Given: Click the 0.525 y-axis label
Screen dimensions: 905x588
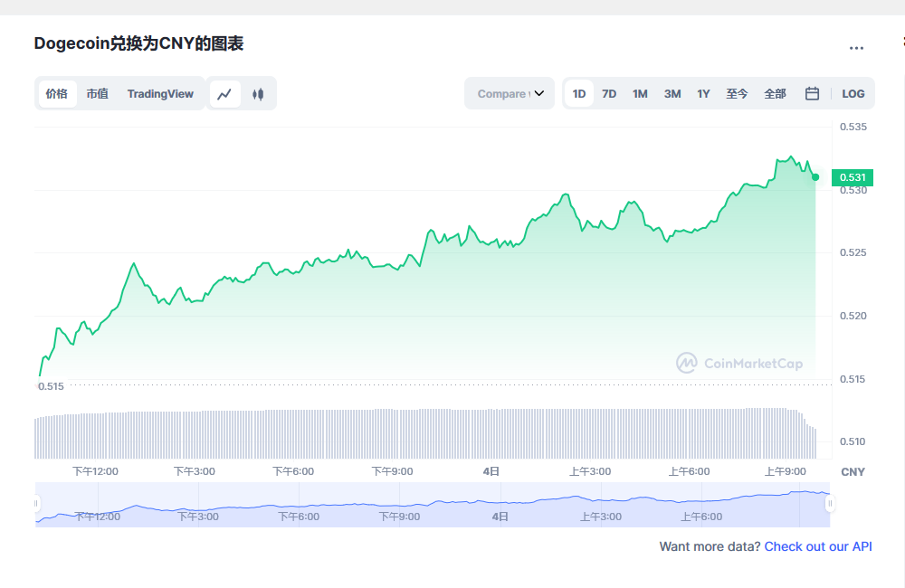Looking at the screenshot, I should pos(853,252).
